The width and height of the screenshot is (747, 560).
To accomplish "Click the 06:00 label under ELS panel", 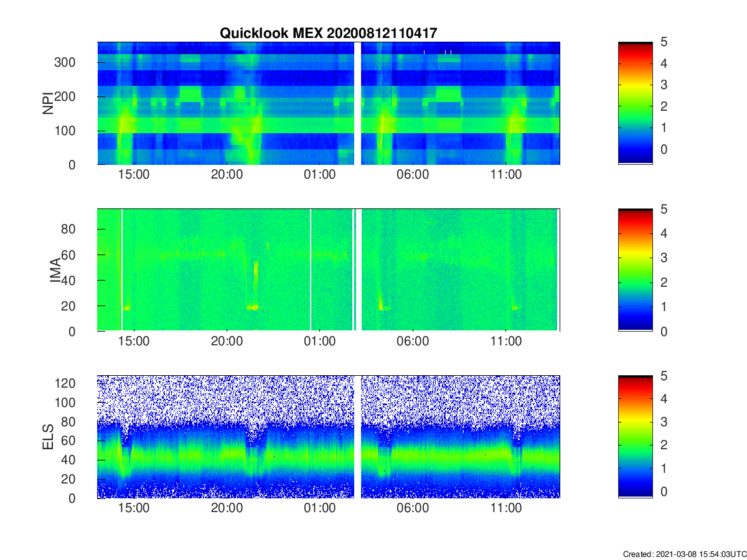I will [x=413, y=509].
